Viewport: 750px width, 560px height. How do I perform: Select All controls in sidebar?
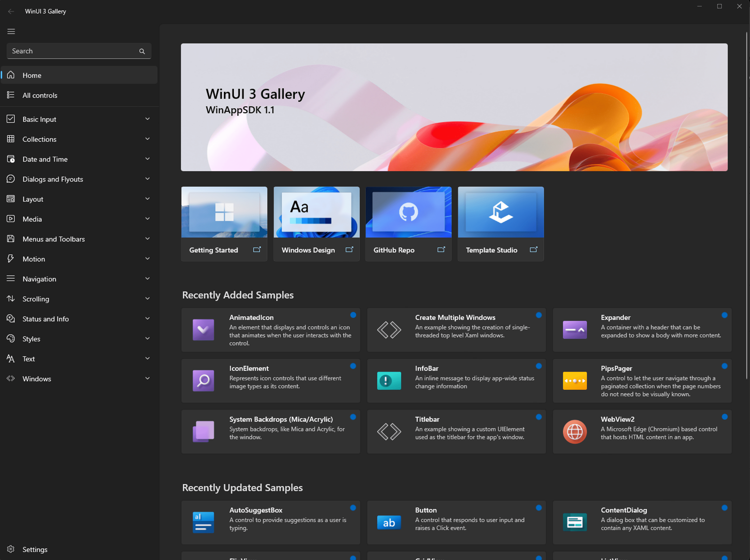click(x=40, y=95)
